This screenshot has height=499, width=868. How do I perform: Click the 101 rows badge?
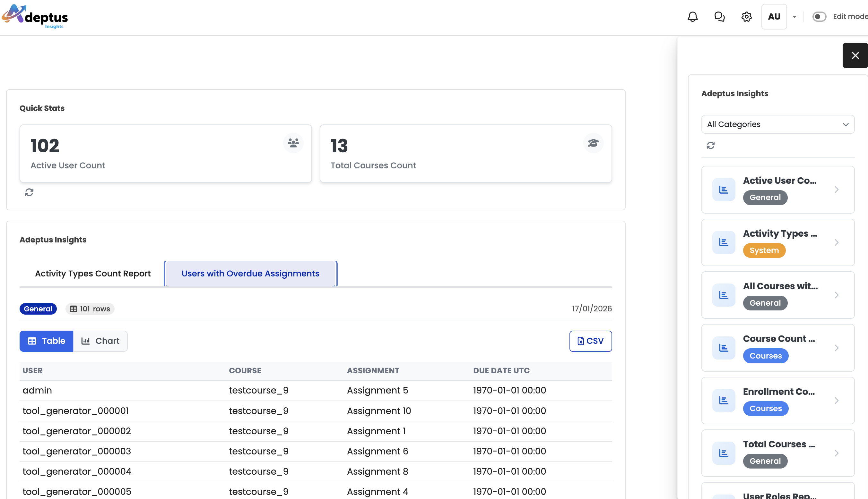[90, 309]
